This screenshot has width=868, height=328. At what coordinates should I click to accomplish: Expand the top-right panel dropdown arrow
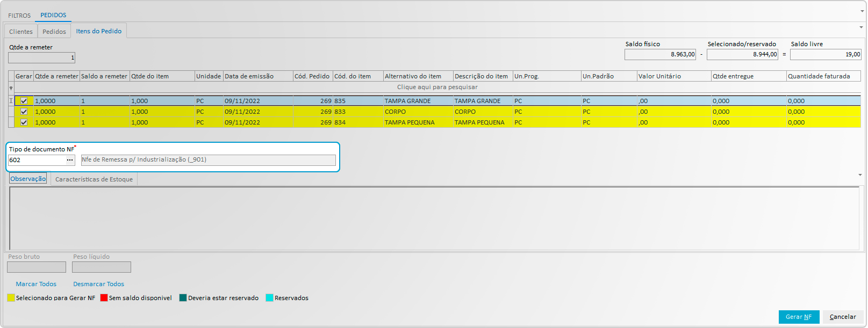click(x=862, y=11)
